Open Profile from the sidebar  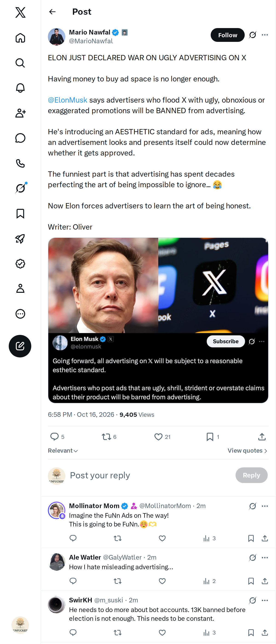tap(20, 288)
